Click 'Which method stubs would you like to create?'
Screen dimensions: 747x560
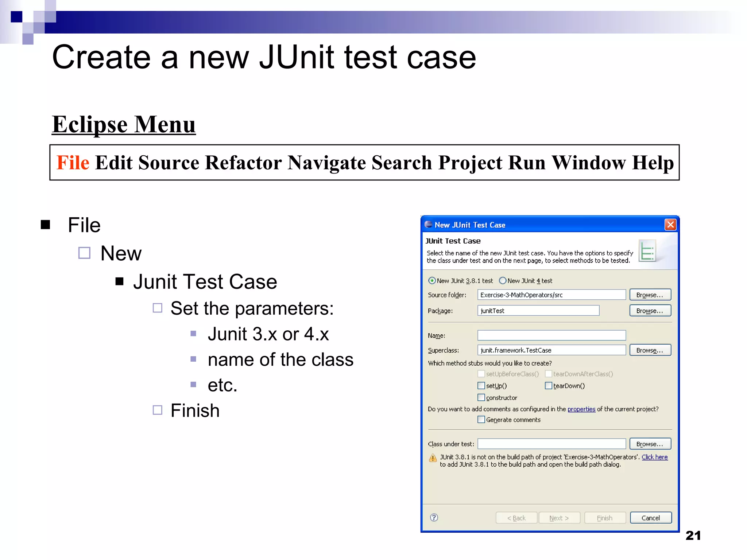click(489, 363)
